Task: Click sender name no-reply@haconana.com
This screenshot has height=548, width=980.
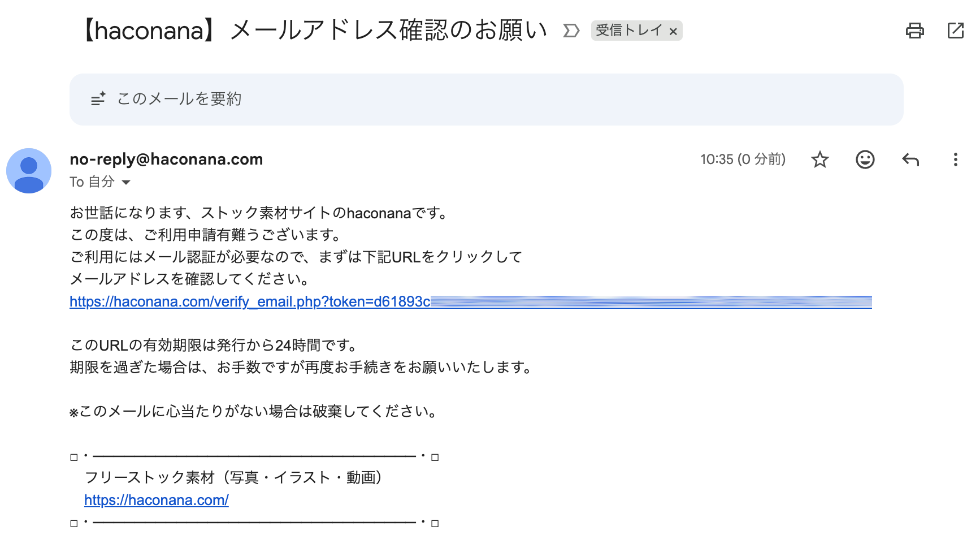Action: point(166,159)
